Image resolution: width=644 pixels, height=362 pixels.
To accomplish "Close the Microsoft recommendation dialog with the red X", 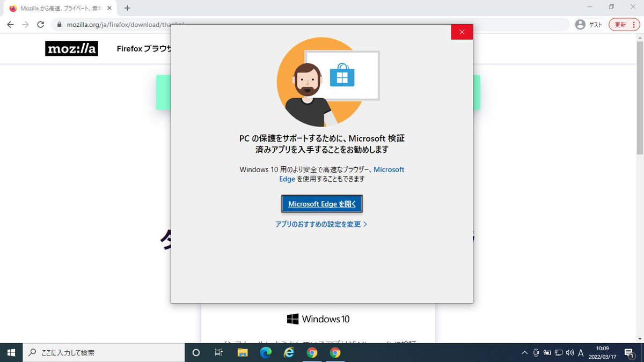I will (x=462, y=32).
